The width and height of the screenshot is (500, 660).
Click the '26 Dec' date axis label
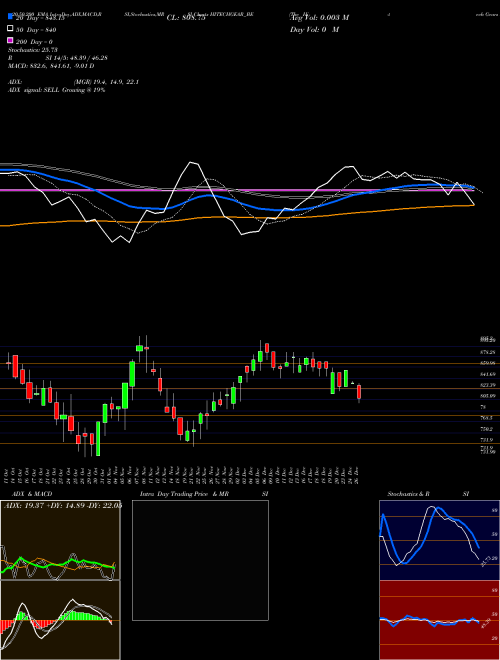click(357, 474)
